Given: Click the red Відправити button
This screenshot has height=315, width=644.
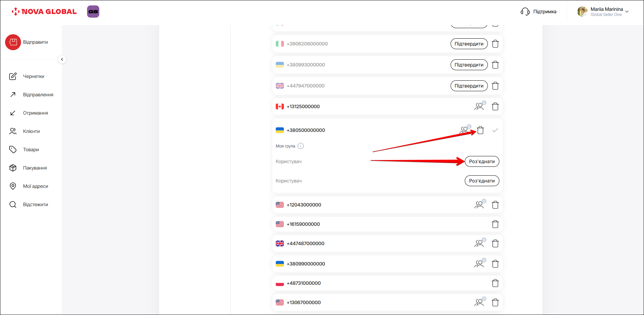Looking at the screenshot, I should click(13, 42).
